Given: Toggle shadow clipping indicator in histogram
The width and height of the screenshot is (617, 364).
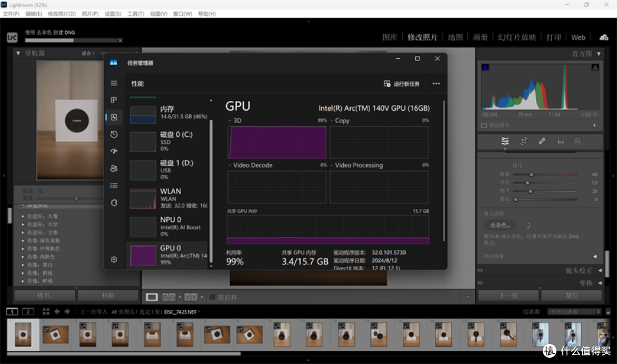Looking at the screenshot, I should (x=485, y=68).
